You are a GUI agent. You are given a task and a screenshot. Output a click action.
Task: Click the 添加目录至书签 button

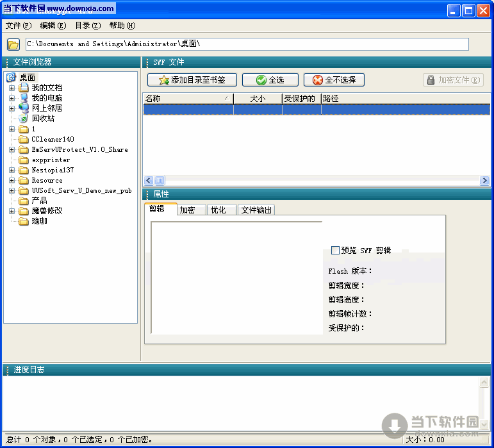pos(192,80)
